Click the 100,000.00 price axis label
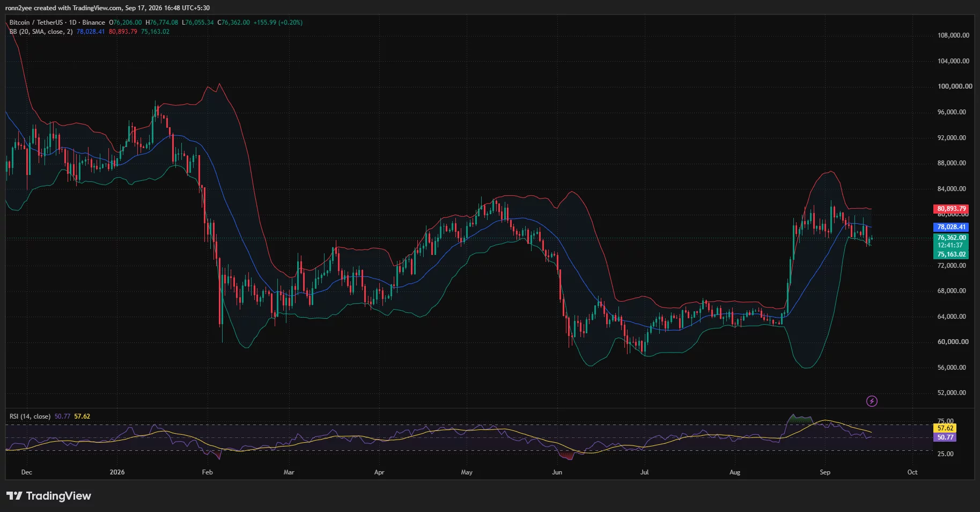 tap(954, 86)
